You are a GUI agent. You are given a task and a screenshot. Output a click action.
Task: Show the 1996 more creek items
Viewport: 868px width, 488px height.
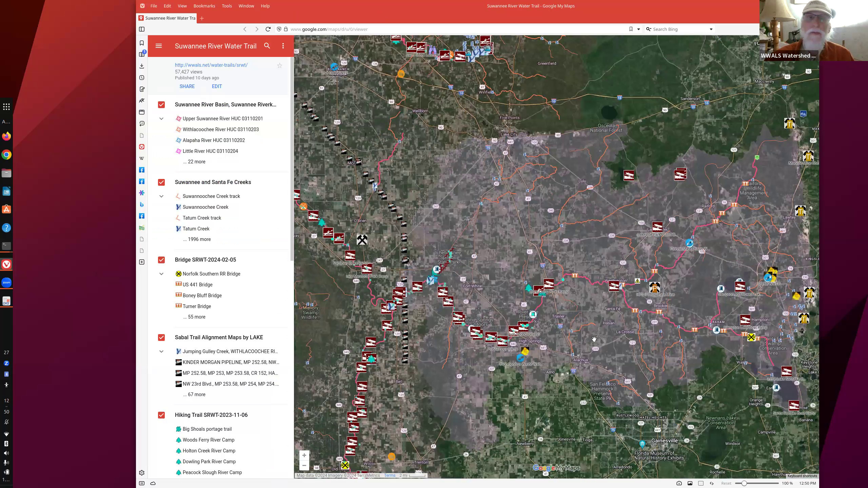[197, 239]
